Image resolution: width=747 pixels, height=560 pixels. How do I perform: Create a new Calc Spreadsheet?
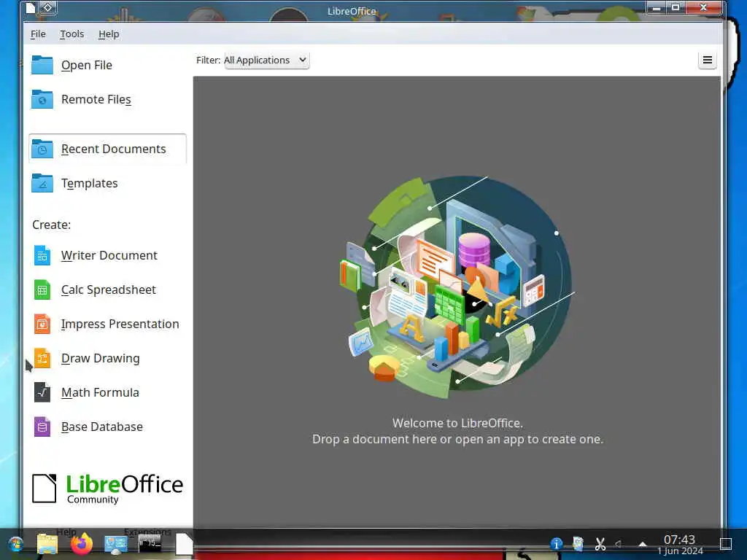click(109, 289)
